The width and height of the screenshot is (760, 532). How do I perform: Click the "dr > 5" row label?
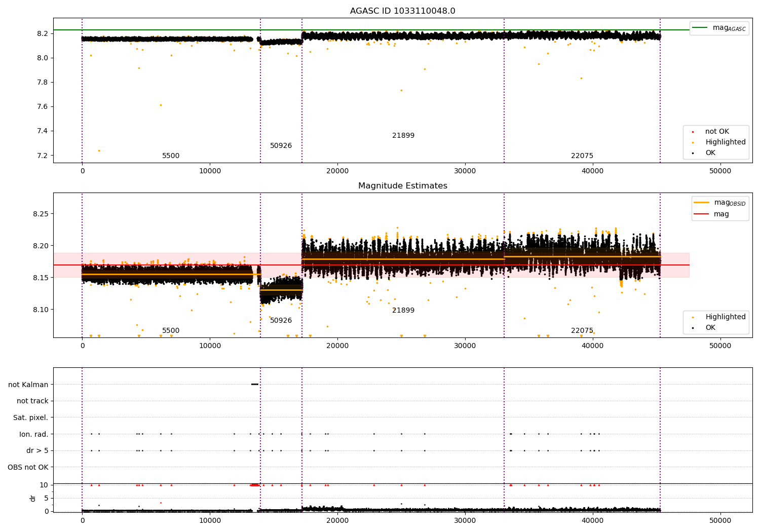(37, 450)
